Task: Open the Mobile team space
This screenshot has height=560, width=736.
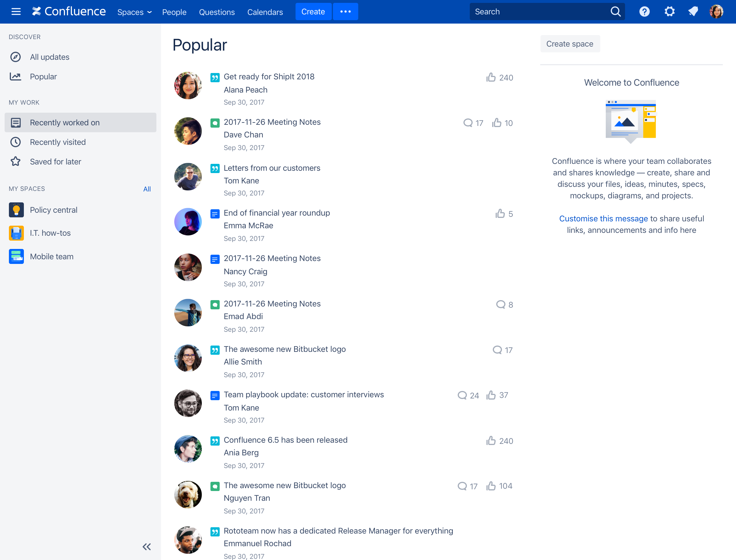Action: point(52,257)
